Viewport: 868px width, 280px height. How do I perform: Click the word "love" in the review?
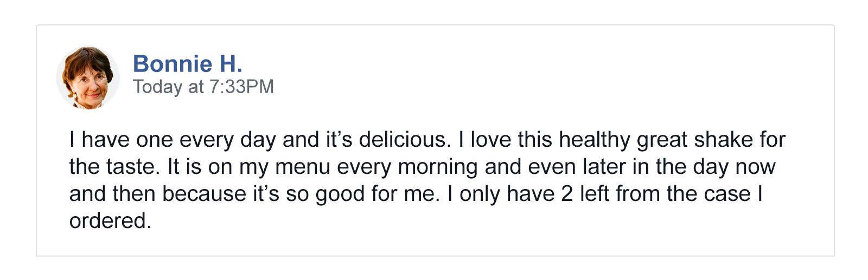tap(491, 140)
